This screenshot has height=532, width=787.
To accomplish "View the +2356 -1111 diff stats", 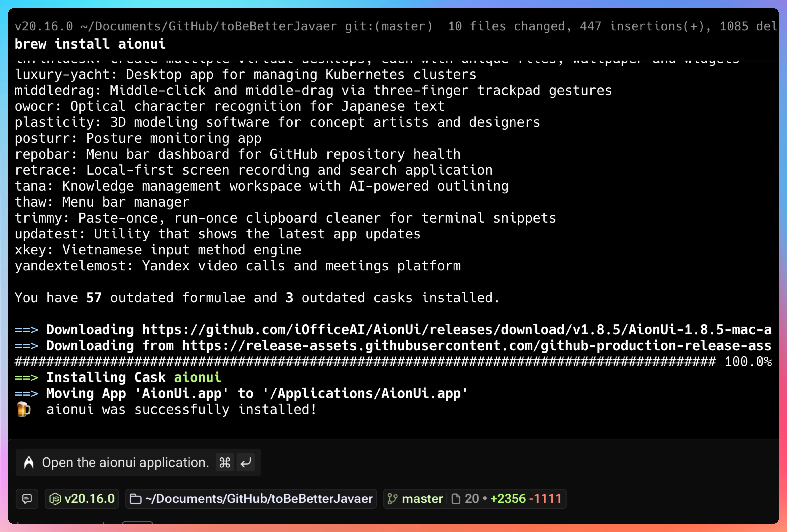I will [526, 499].
